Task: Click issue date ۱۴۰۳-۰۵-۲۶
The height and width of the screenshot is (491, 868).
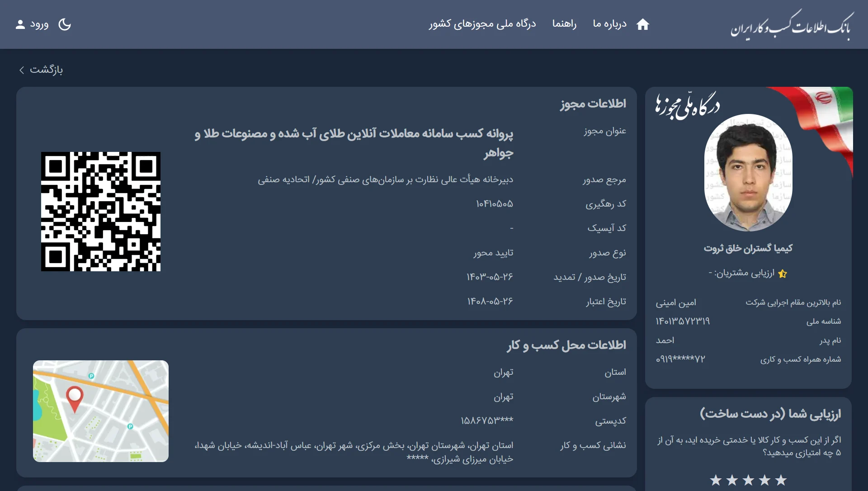Action: coord(490,277)
